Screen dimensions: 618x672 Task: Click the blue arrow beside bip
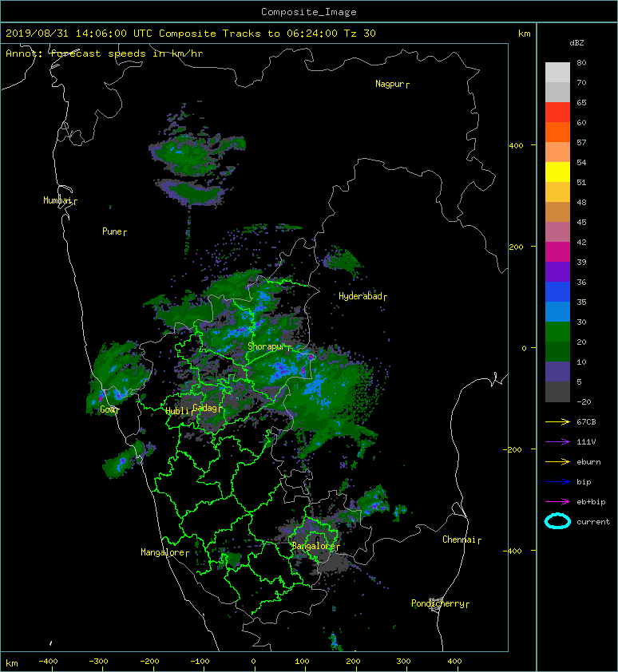(557, 482)
